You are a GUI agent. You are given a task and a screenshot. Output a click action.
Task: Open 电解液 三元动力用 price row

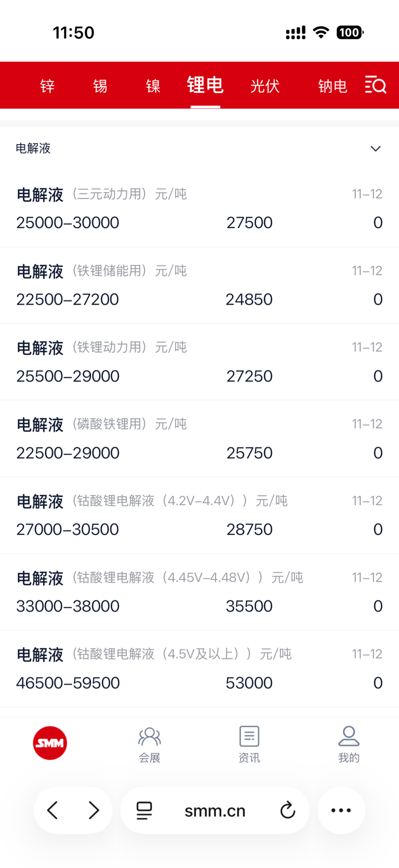pos(199,208)
